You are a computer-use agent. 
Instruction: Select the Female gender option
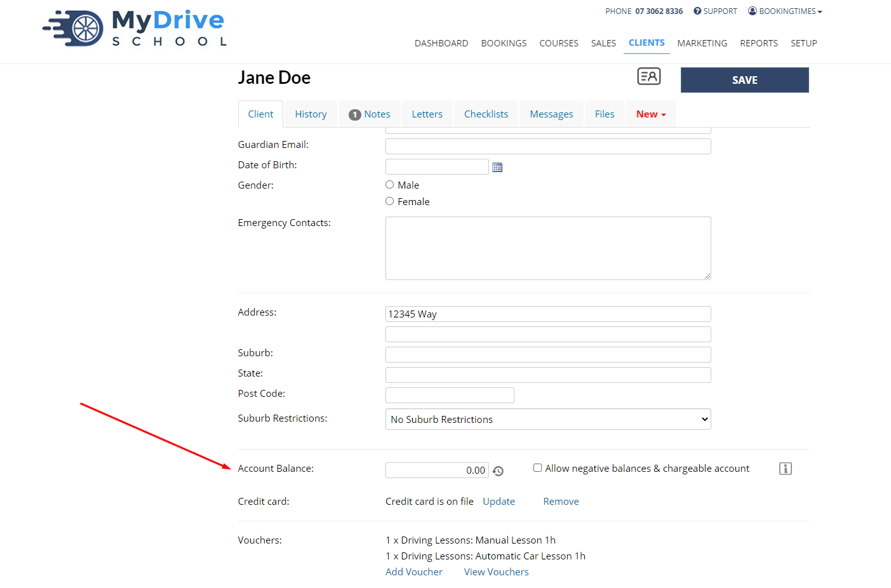click(390, 201)
